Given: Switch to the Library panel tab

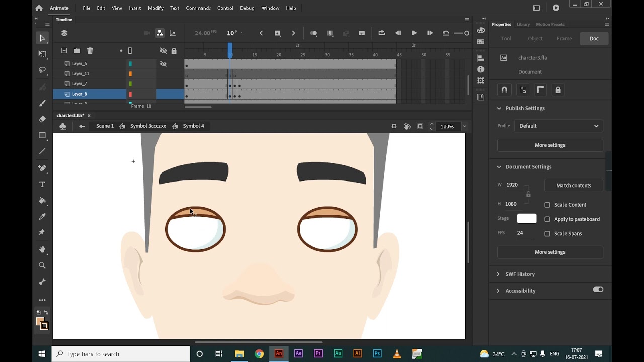Looking at the screenshot, I should (523, 24).
